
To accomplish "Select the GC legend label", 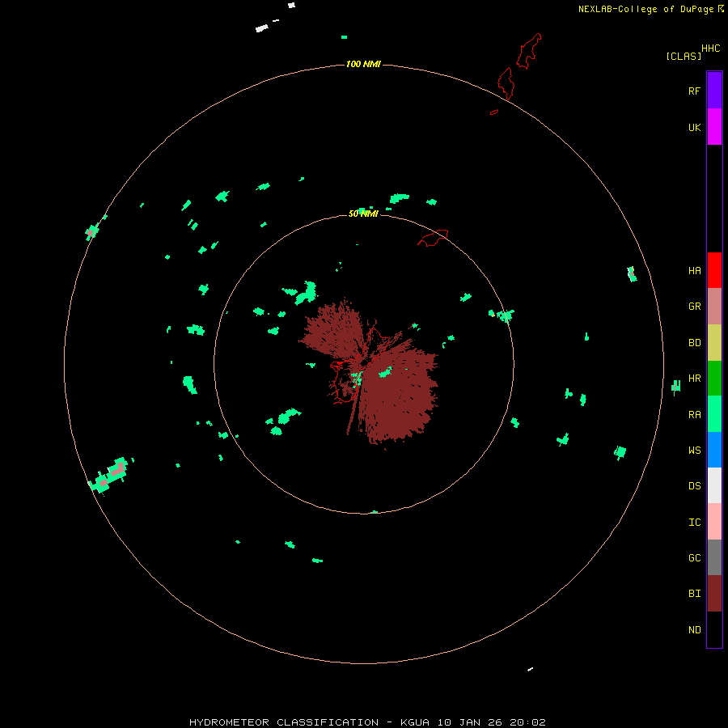I will pos(694,558).
